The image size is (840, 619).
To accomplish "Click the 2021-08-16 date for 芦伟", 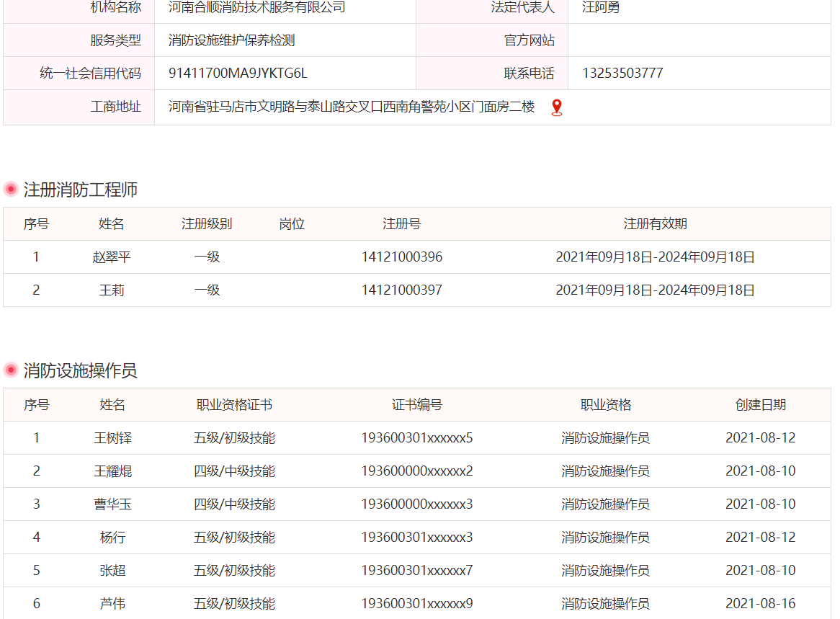I will (760, 604).
